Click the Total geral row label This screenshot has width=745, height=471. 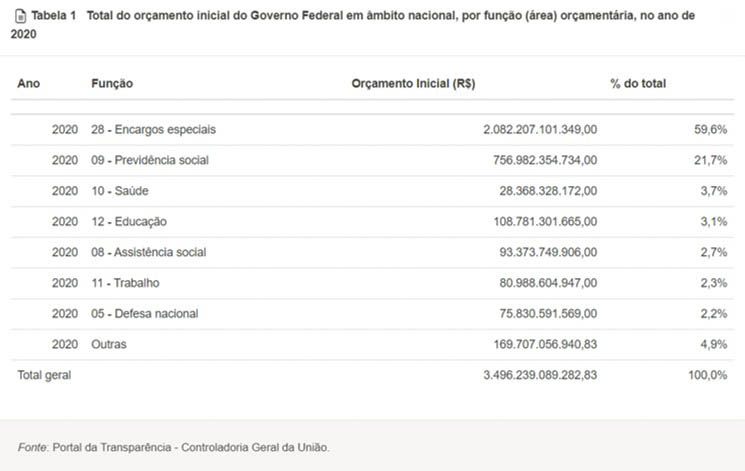[x=44, y=375]
